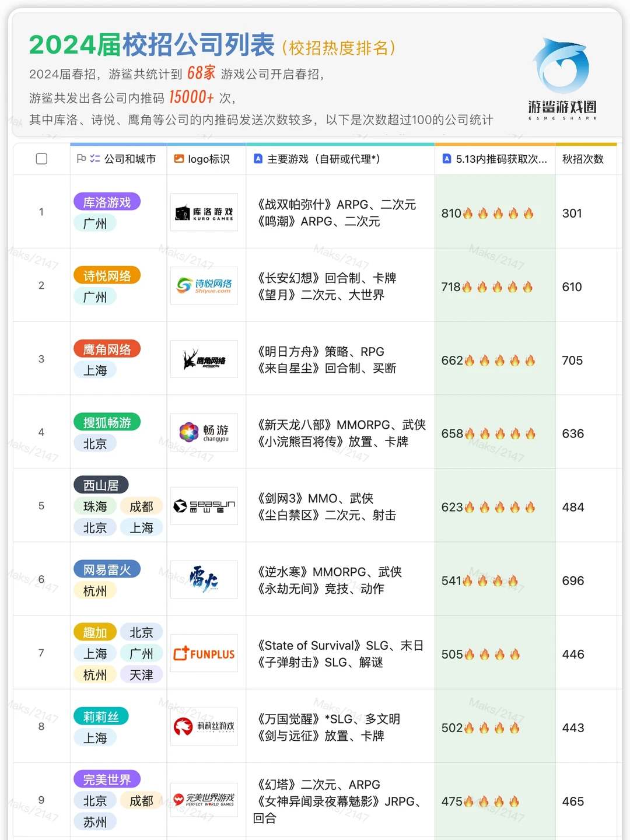Click the 北京 tag under 搜狐畅游

coord(95,444)
